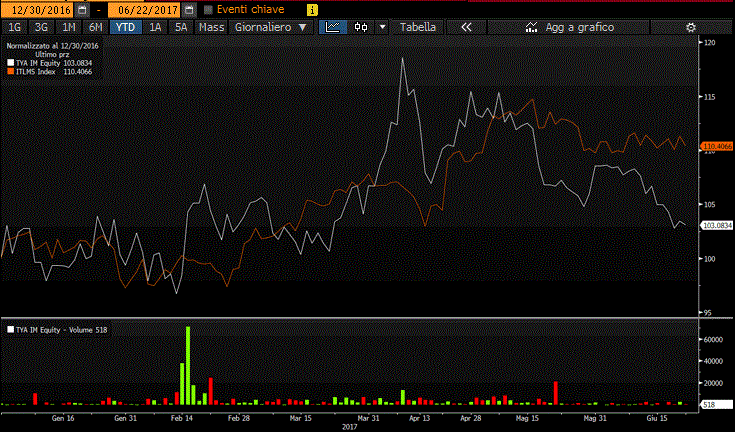The height and width of the screenshot is (432, 735).
Task: Select the YTD time range tab
Action: [125, 27]
